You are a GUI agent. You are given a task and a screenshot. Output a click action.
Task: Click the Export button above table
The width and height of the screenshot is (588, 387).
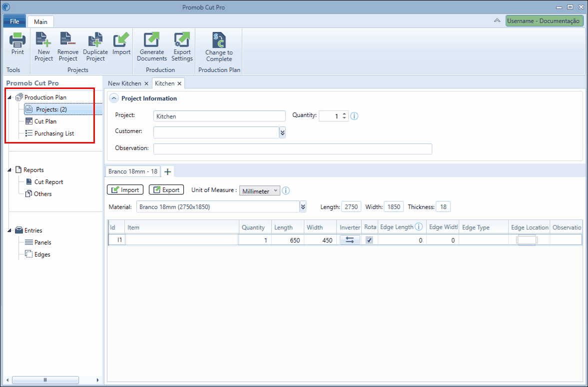(x=166, y=190)
